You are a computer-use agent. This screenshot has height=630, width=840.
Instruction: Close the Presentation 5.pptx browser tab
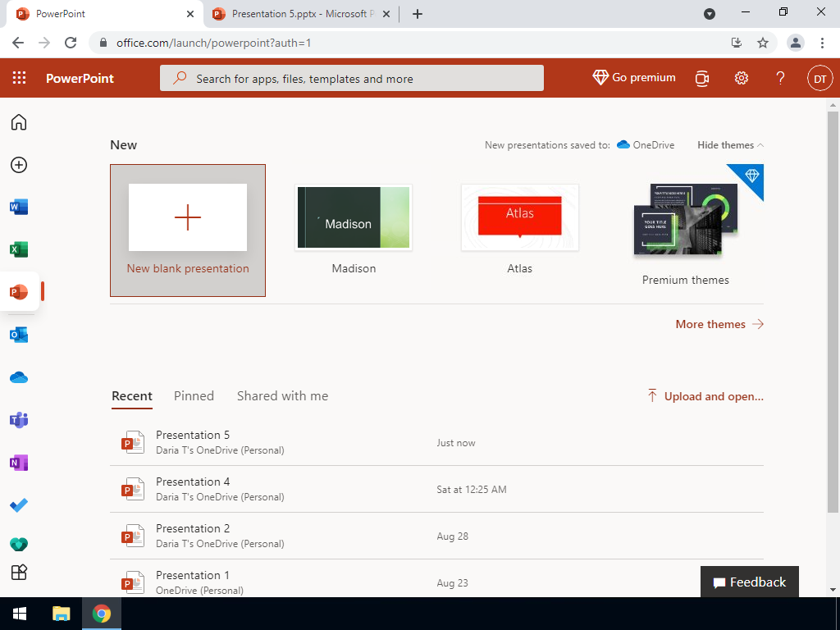coord(387,14)
